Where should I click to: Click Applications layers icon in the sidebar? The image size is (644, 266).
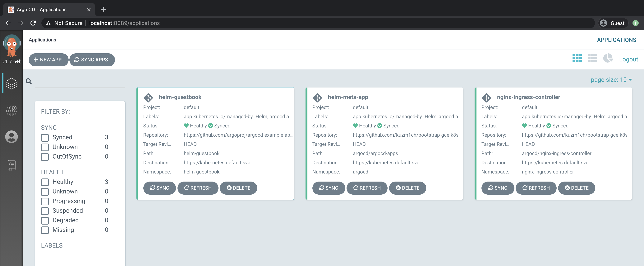(11, 83)
